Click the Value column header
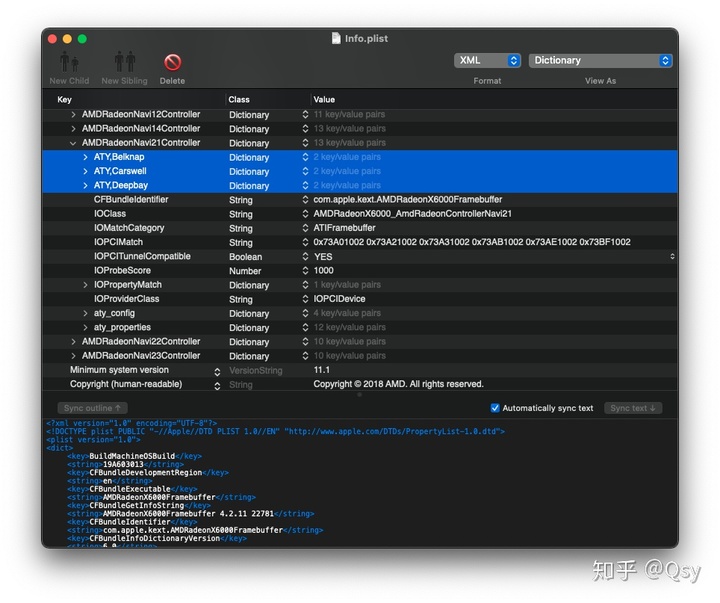The image size is (720, 603). click(324, 100)
